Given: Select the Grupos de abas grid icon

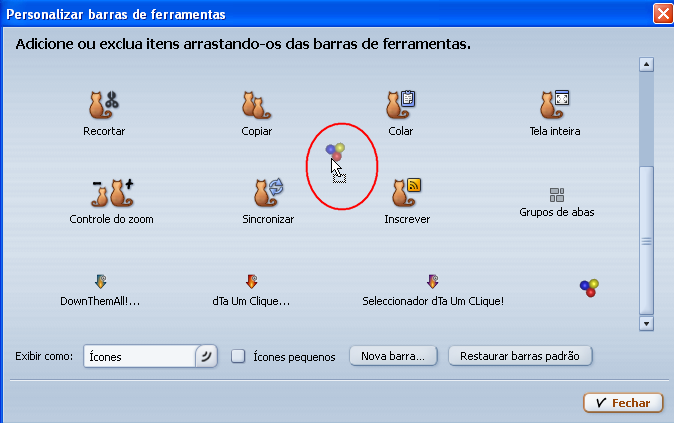Looking at the screenshot, I should tap(557, 195).
